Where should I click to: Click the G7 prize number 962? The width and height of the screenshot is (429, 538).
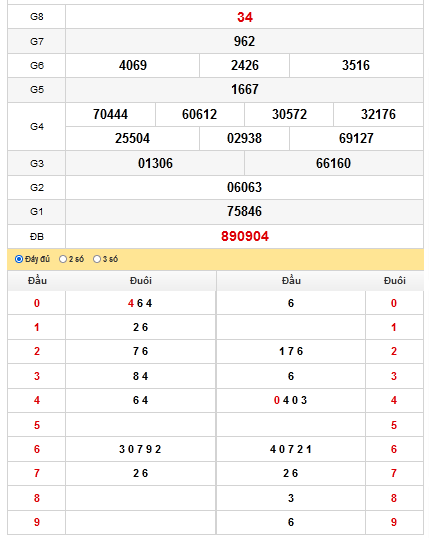pos(244,42)
